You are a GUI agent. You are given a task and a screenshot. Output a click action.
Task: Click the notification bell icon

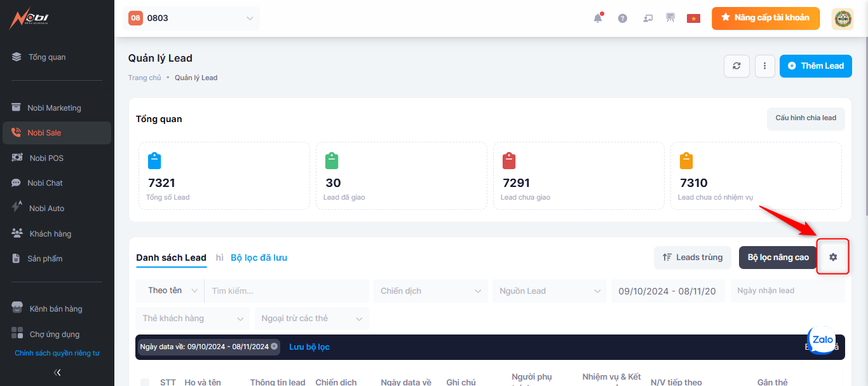(597, 18)
